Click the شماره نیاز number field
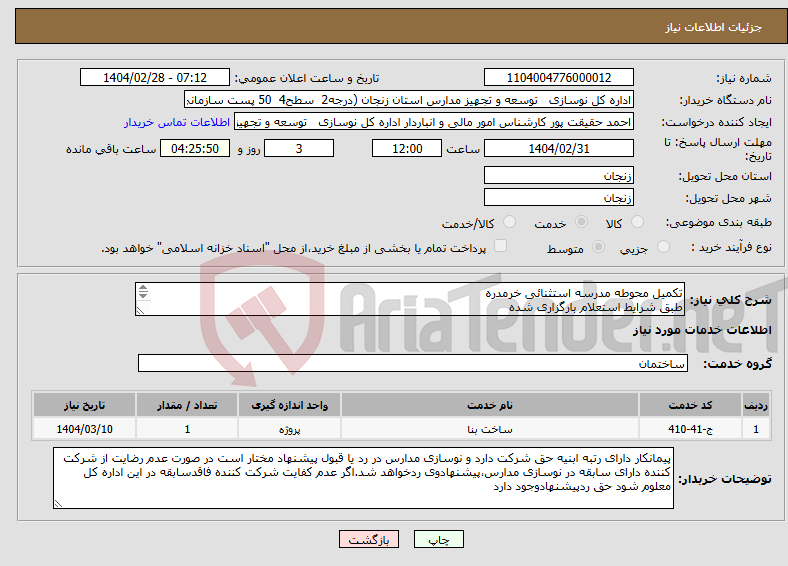 click(558, 77)
